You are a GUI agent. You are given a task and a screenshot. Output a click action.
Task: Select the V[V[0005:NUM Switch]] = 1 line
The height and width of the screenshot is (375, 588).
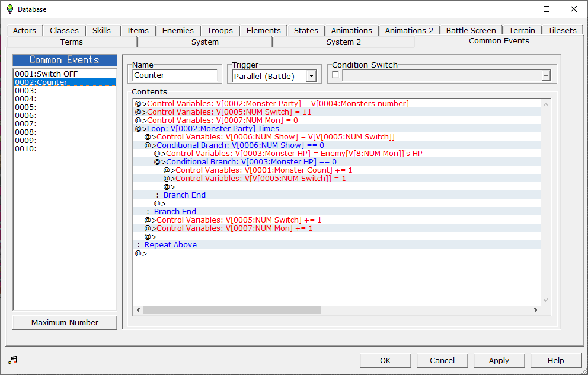pos(337,179)
